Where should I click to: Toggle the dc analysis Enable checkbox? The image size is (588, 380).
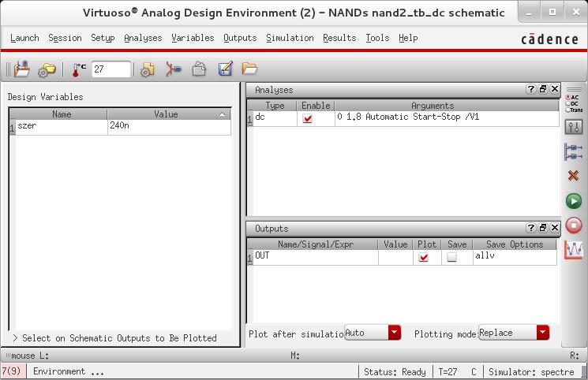pyautogui.click(x=308, y=119)
